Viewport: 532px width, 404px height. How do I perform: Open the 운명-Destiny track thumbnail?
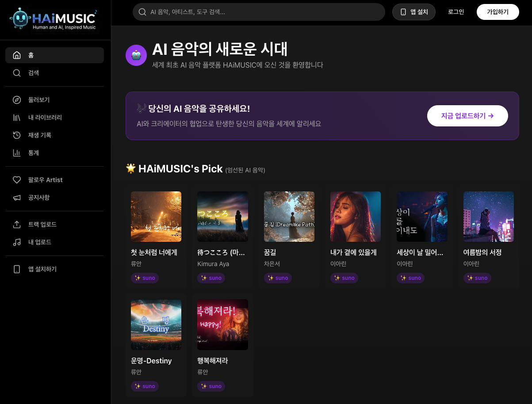pyautogui.click(x=156, y=324)
